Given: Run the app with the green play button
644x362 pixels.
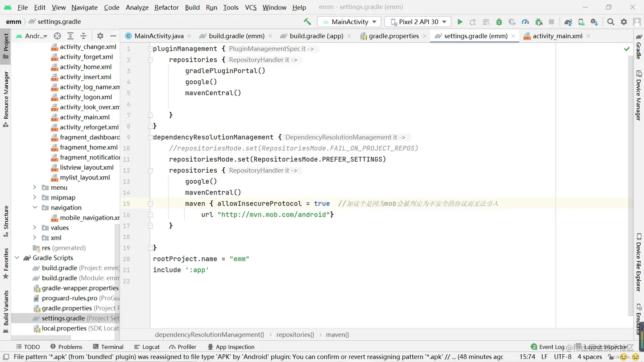Looking at the screenshot, I should click(460, 22).
